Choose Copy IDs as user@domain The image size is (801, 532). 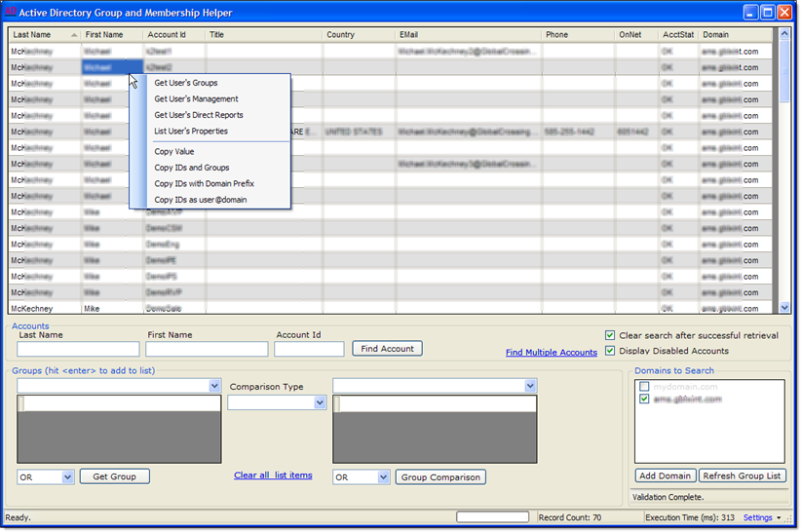click(201, 200)
